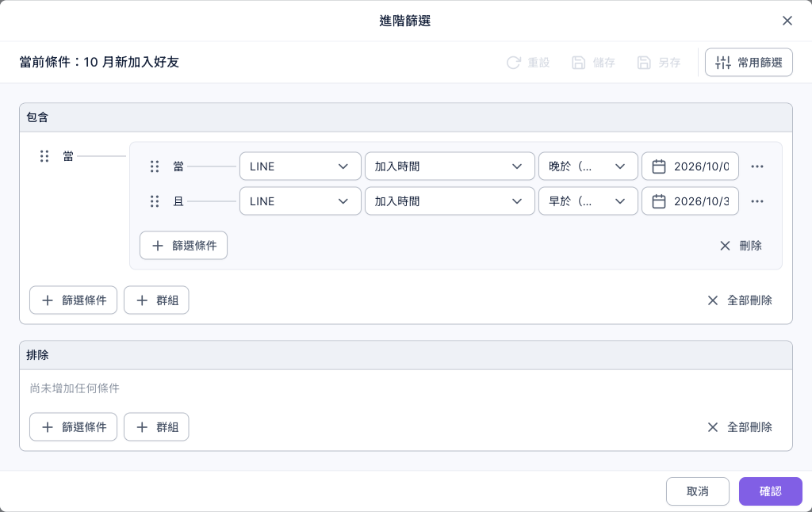Click the 2026/10/3 date field
Viewport: 812px width, 512px height.
pyautogui.click(x=691, y=201)
